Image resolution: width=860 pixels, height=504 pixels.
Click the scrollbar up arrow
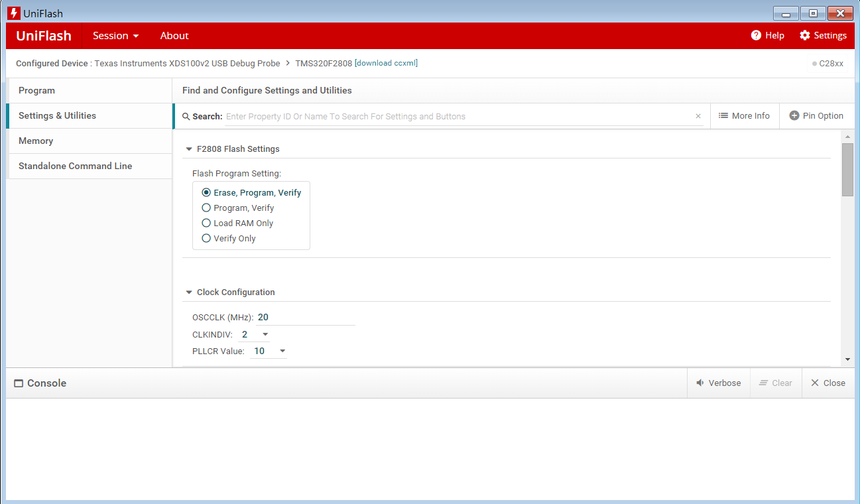(x=847, y=137)
